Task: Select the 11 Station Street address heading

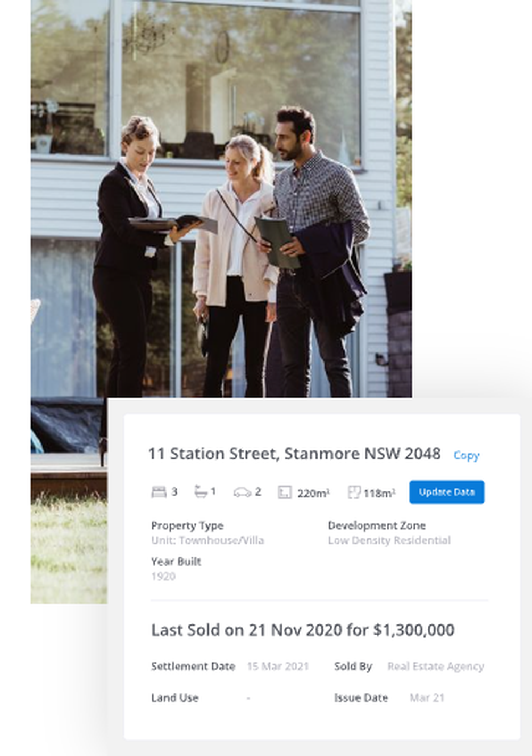Action: pyautogui.click(x=294, y=454)
